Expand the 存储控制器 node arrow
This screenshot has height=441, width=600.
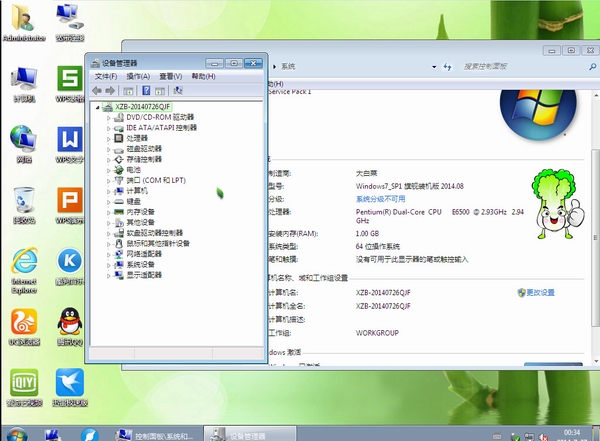(108, 160)
